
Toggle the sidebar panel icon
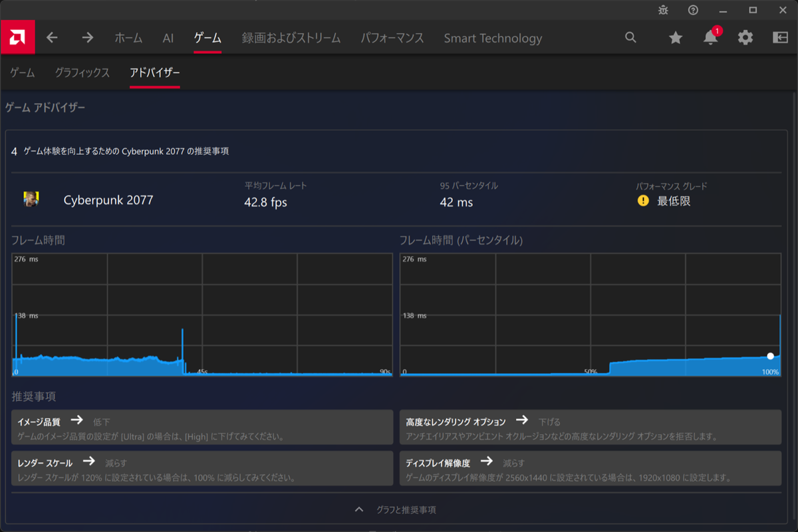[780, 38]
